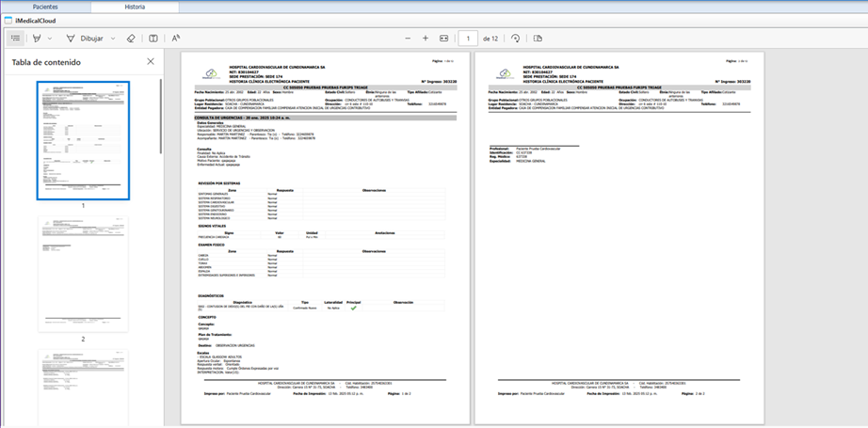Select the eraser tool
The image size is (868, 428).
click(x=131, y=39)
